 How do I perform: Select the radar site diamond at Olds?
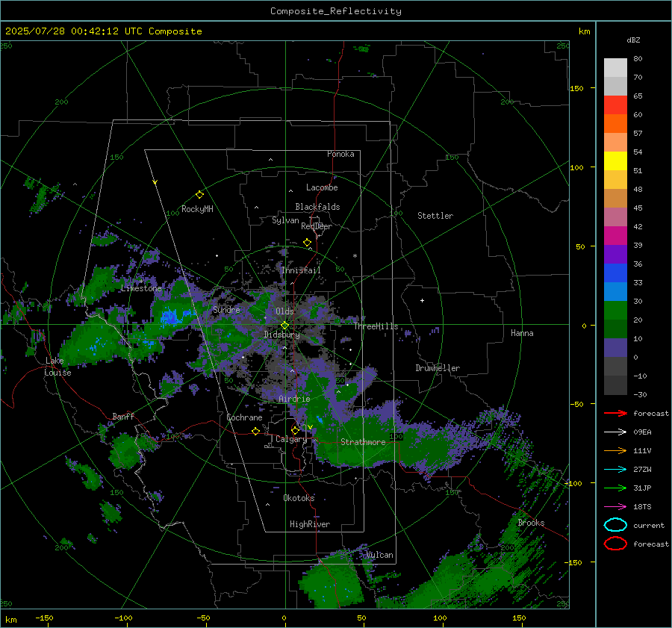(x=284, y=326)
